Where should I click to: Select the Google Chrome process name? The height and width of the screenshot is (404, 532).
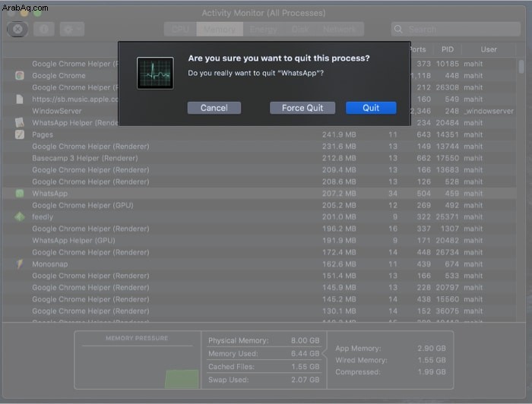(59, 76)
